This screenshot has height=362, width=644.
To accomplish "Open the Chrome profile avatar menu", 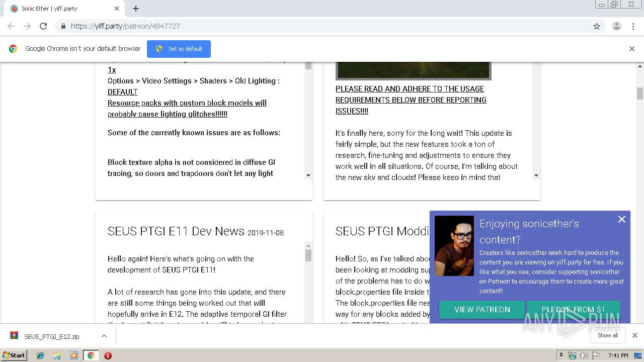I will click(616, 26).
